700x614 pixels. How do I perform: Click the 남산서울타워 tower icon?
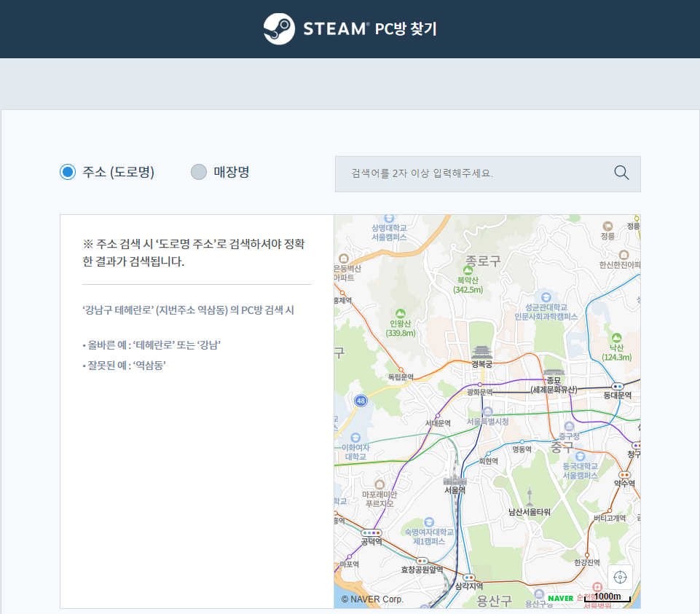pos(530,497)
